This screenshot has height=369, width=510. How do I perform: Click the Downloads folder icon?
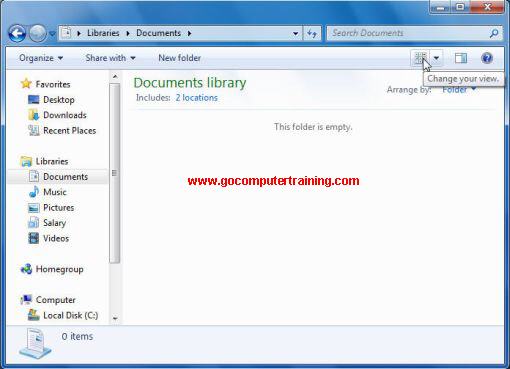(34, 115)
